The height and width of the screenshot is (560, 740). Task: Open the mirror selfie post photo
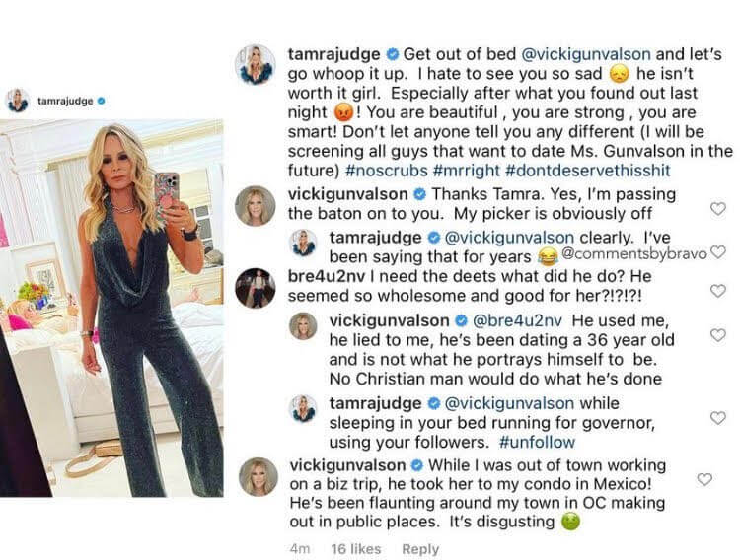[111, 308]
